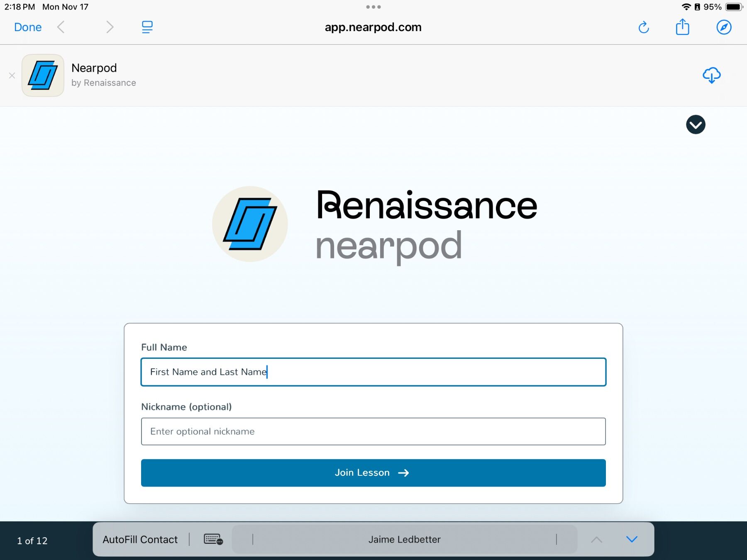The width and height of the screenshot is (747, 560).
Task: Open page in Safari compass icon
Action: tap(724, 27)
